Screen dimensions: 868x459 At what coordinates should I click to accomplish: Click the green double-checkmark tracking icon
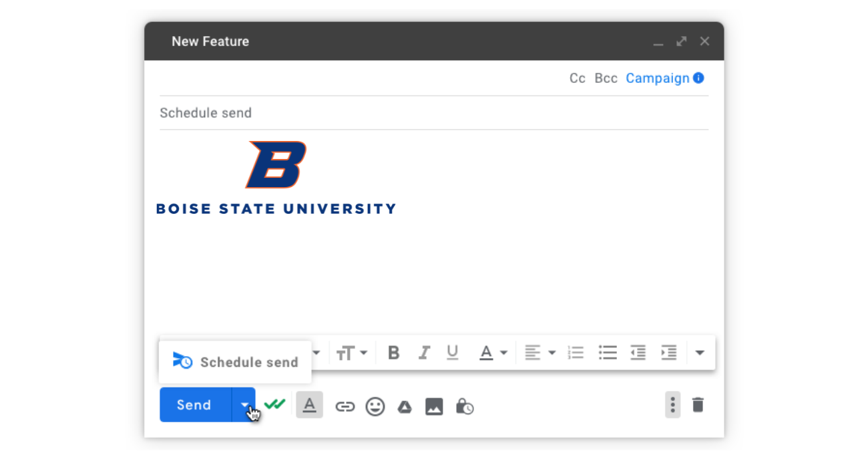(x=274, y=404)
